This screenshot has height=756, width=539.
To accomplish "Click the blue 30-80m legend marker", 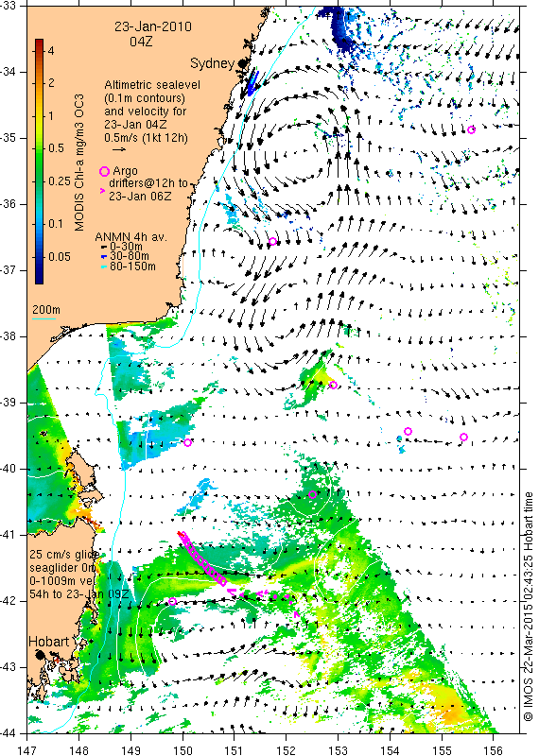I will (x=102, y=256).
